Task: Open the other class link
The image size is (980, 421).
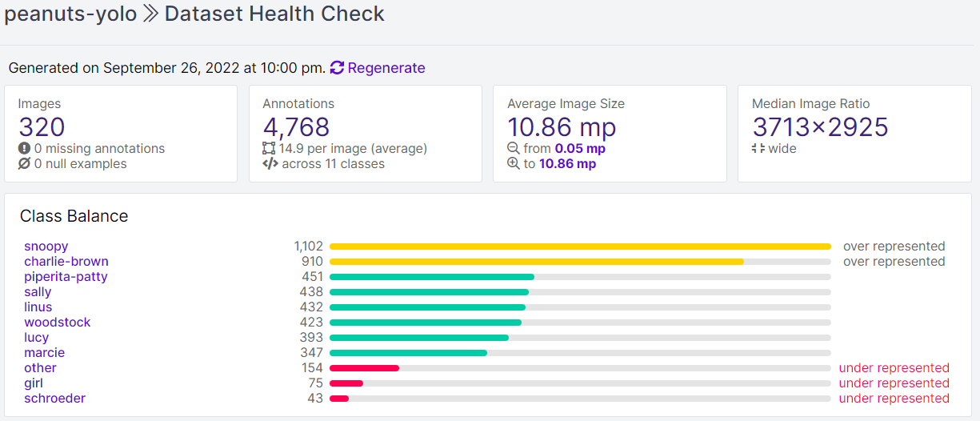Action: [x=40, y=368]
